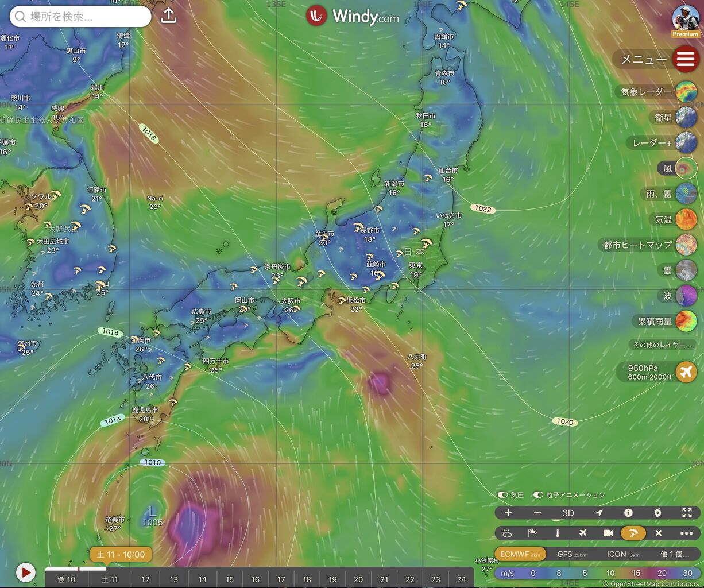Open the three-dot more activities menu
Screen dimensions: 704x588
(x=685, y=533)
